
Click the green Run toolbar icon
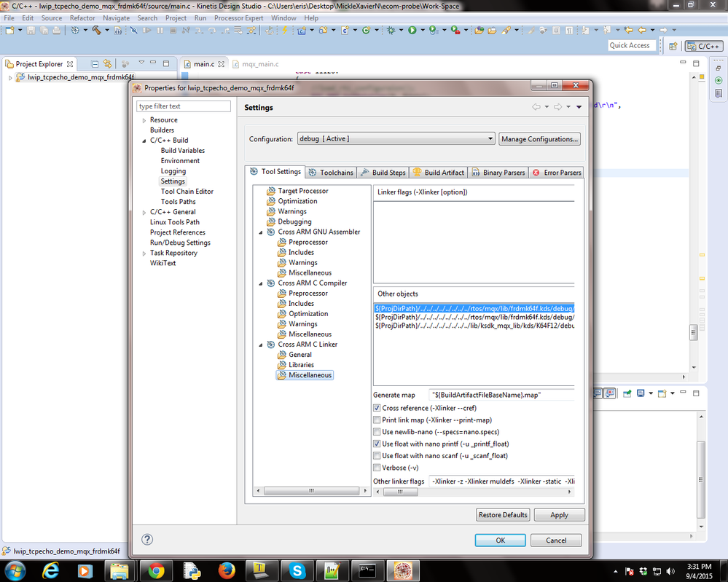(412, 31)
